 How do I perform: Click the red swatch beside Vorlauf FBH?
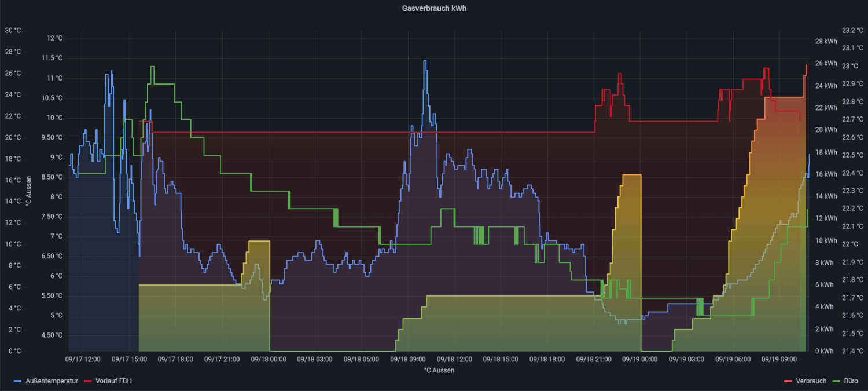pos(88,381)
